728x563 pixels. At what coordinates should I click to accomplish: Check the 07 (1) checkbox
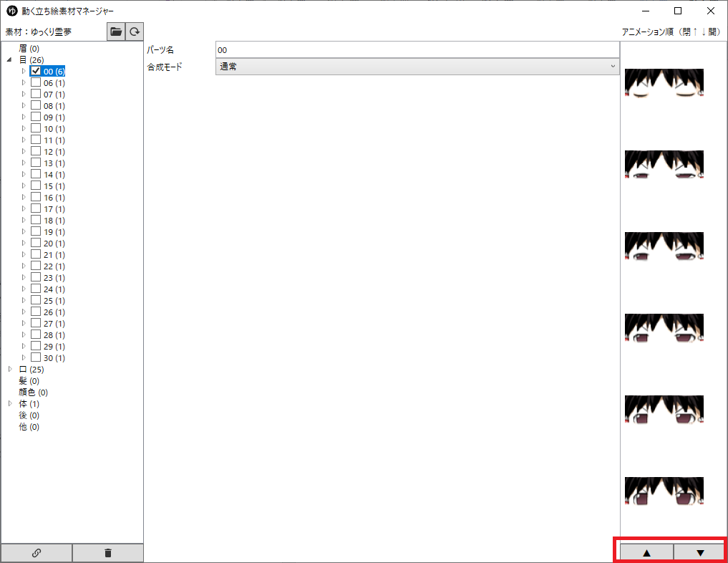[36, 94]
